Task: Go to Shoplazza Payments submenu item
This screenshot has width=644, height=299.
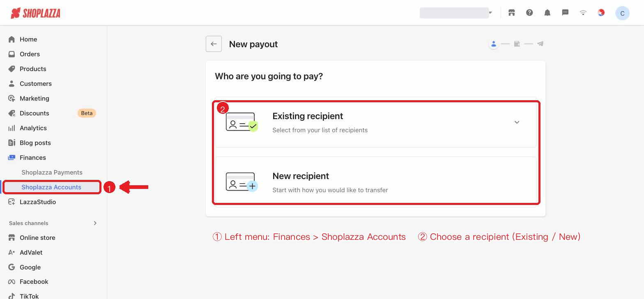Action: [x=52, y=172]
